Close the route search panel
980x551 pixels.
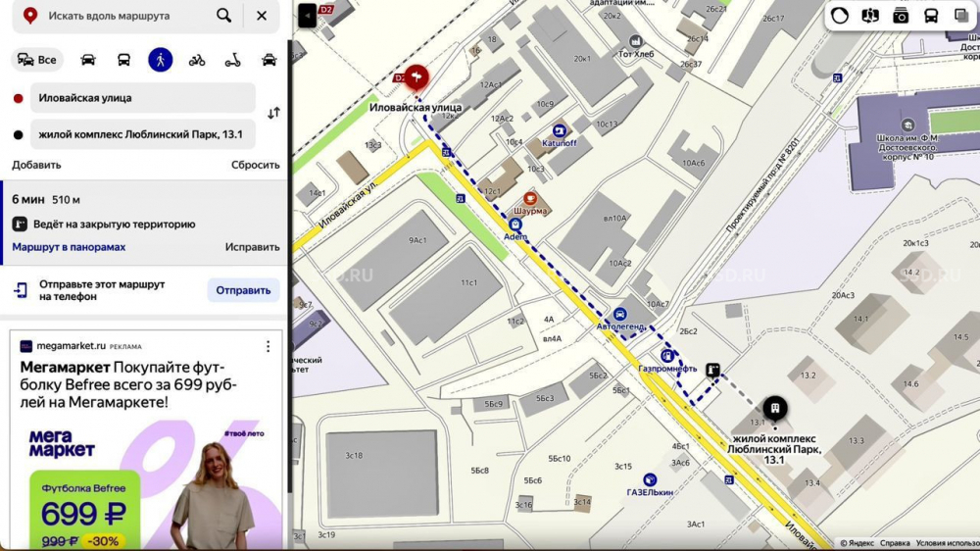pos(262,16)
